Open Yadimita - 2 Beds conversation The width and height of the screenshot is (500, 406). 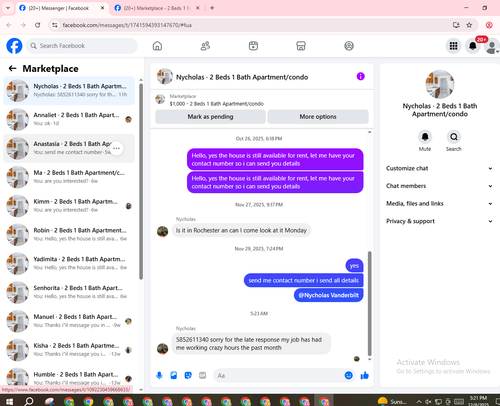click(x=69, y=263)
